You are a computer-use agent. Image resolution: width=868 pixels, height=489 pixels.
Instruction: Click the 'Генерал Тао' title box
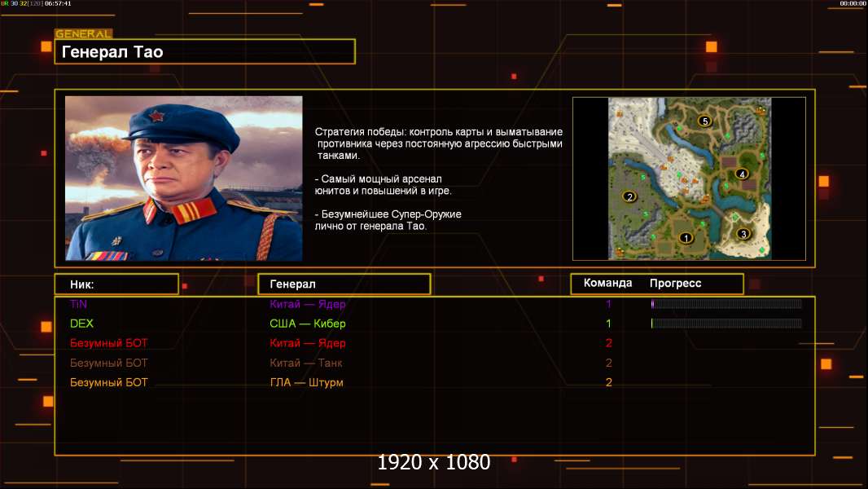tap(205, 51)
